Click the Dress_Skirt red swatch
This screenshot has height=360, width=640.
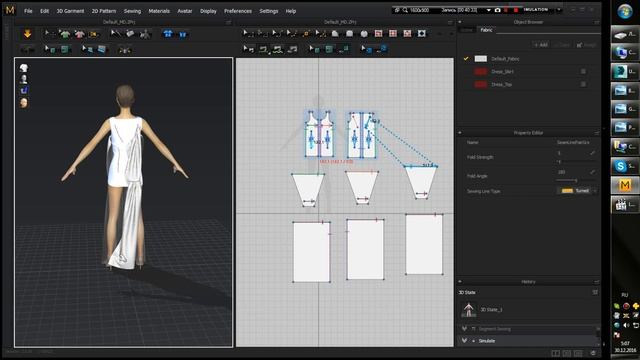tap(480, 71)
